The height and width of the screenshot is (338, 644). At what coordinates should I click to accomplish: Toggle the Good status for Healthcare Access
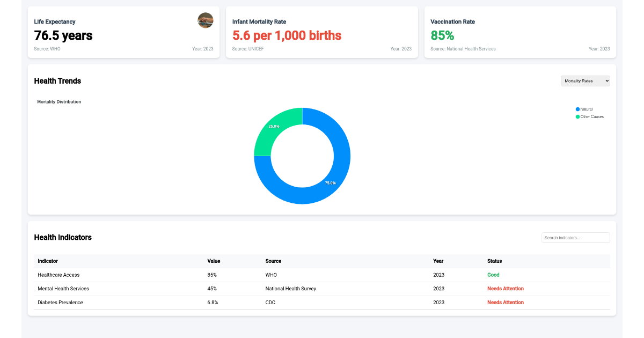493,275
